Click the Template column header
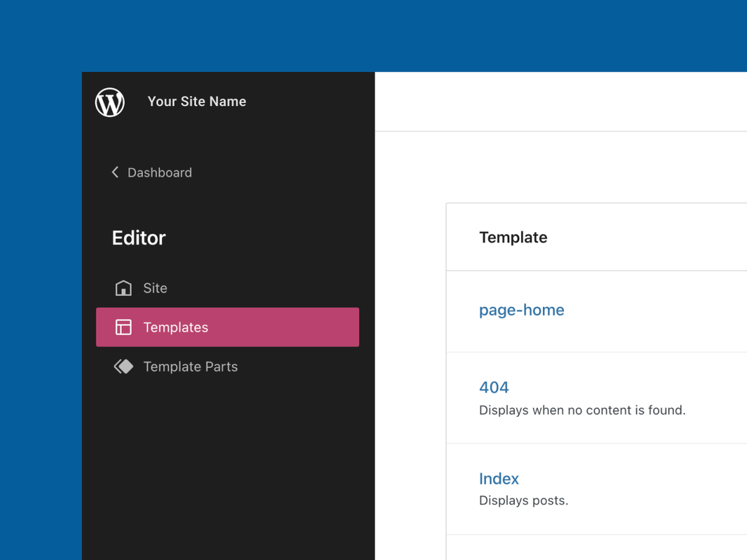 513,237
